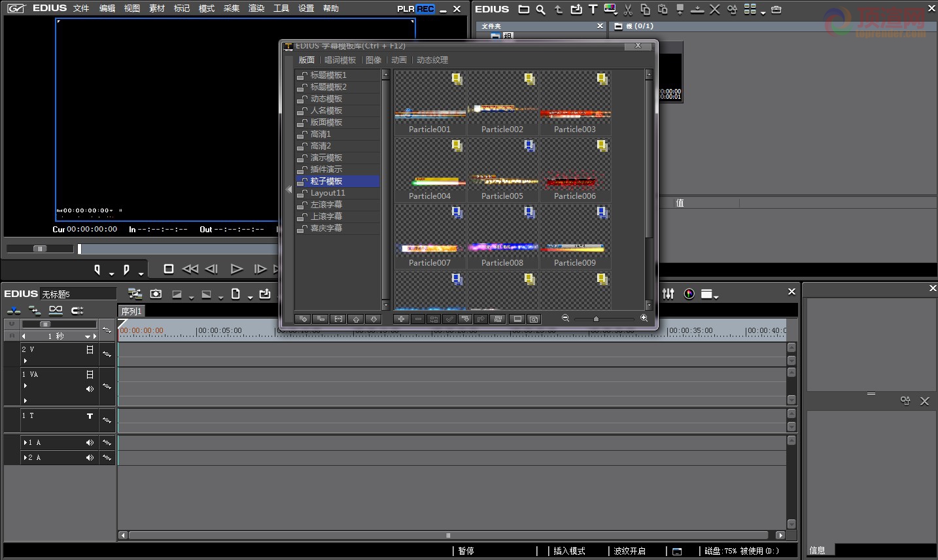
Task: Select the 粒子模板 folder
Action: point(338,181)
